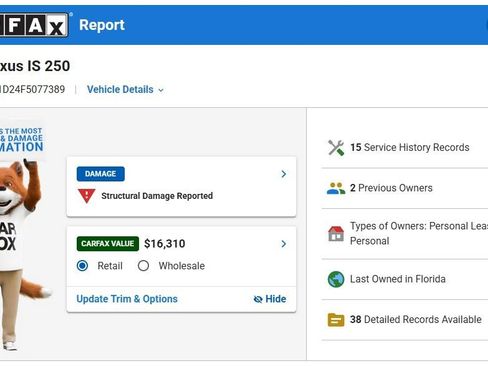Click '38 Detailed Records Available' text

(x=416, y=319)
